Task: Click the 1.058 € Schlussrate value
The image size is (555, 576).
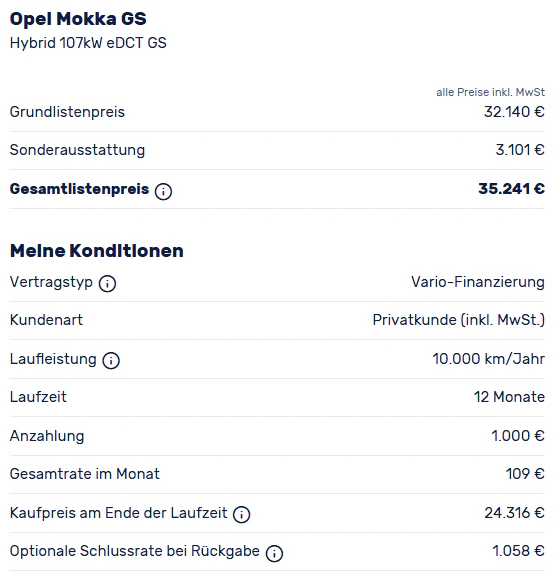Action: [x=518, y=551]
